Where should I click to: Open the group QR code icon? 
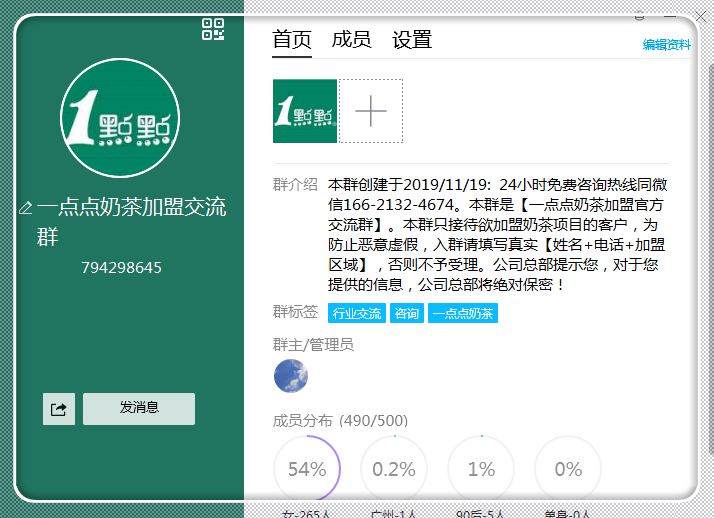coord(213,29)
